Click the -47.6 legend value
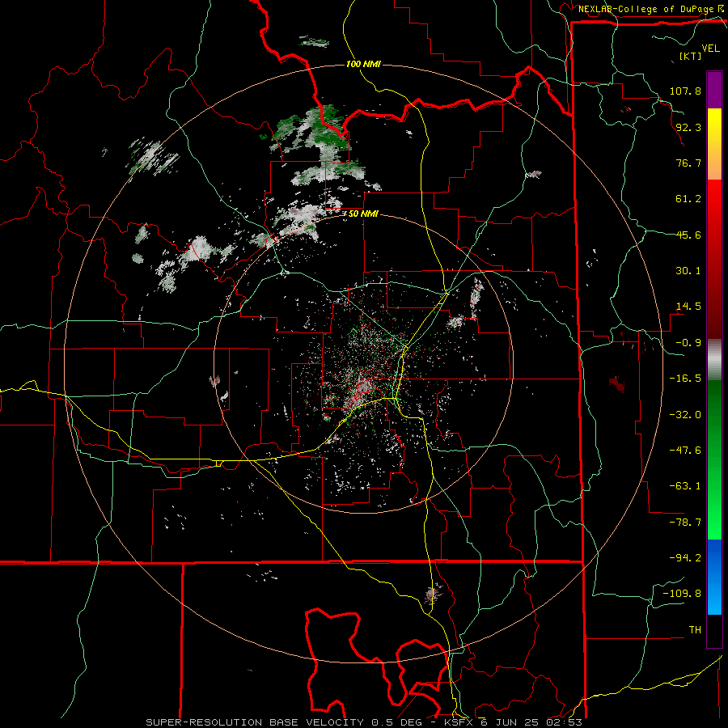 click(x=685, y=451)
